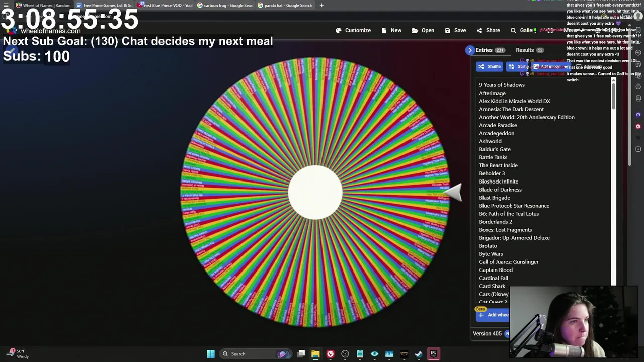Select entry 'Captain Blood'
Screen dimensions: 644x362
[496, 270]
